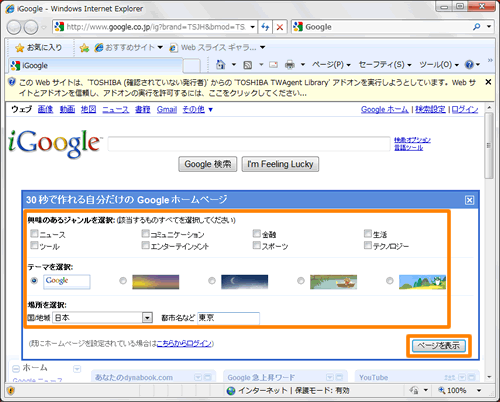Screen dimensions: 500x402
Task: Click the shield icon on information bar
Action: 12,82
